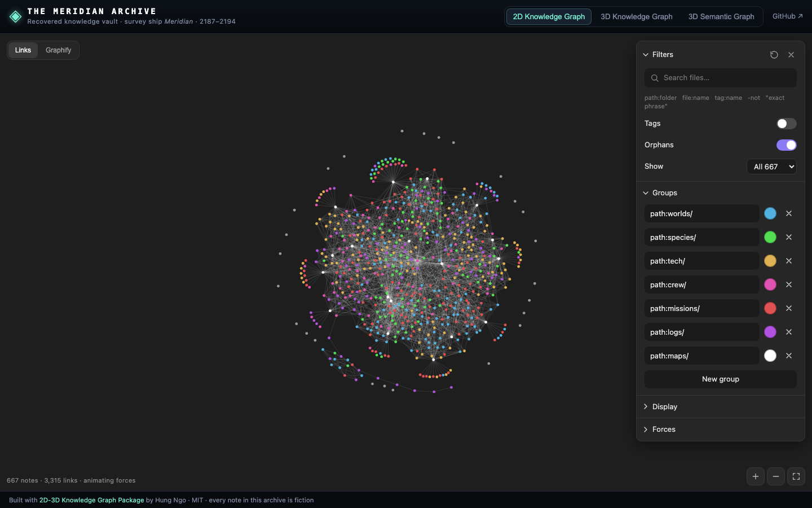Select the Graphify view tab
The width and height of the screenshot is (812, 508).
59,50
